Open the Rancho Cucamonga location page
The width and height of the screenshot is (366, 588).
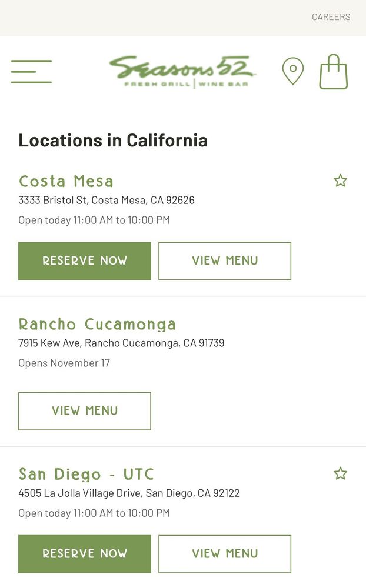(x=97, y=325)
